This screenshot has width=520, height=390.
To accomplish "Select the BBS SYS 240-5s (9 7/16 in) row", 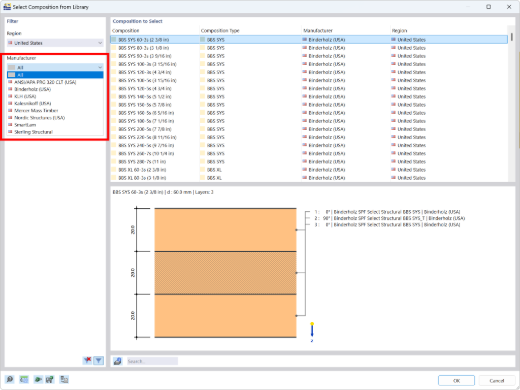I will click(x=309, y=145).
